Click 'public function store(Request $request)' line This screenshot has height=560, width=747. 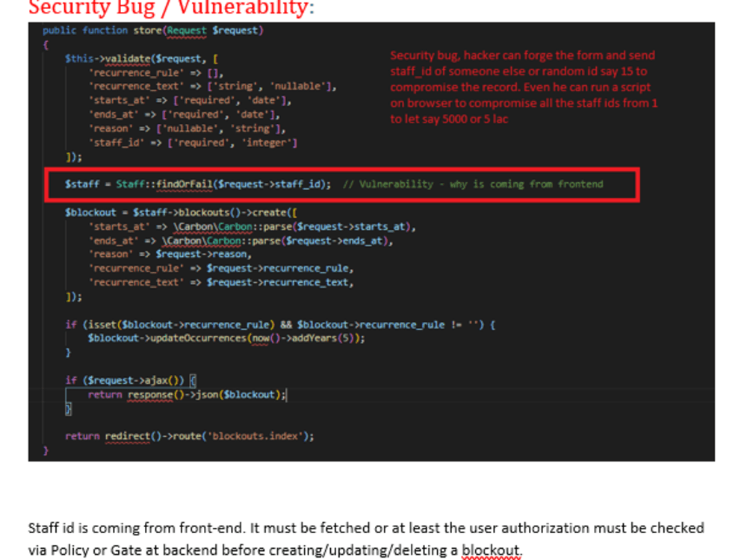153,31
